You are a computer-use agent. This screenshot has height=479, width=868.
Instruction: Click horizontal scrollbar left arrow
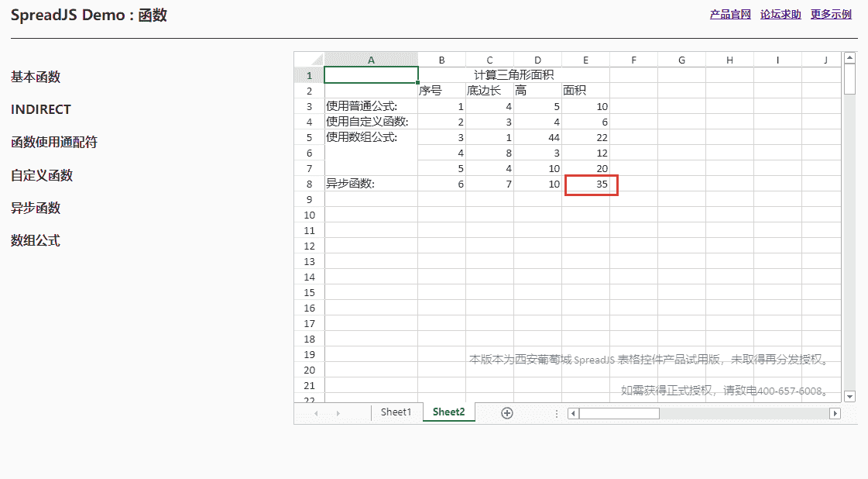point(574,414)
